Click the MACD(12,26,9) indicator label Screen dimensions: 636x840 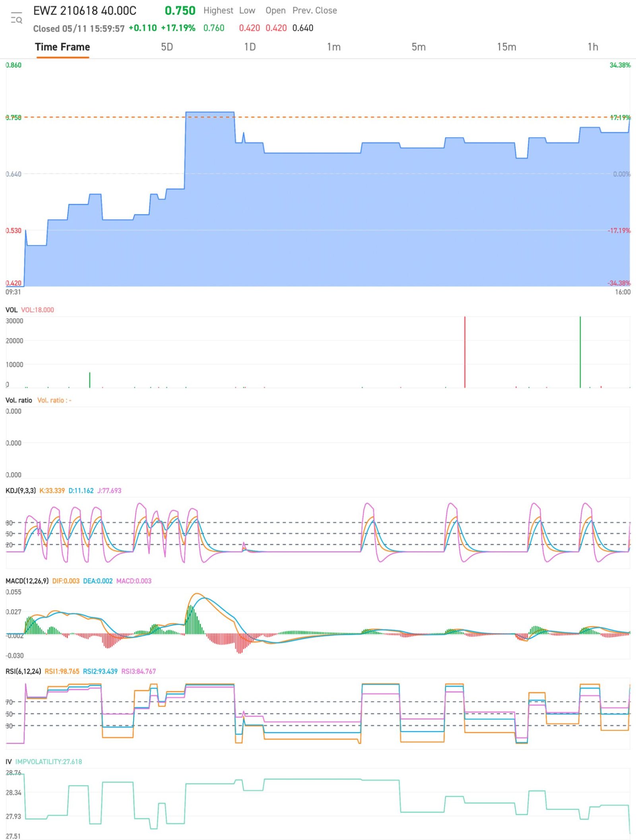27,581
